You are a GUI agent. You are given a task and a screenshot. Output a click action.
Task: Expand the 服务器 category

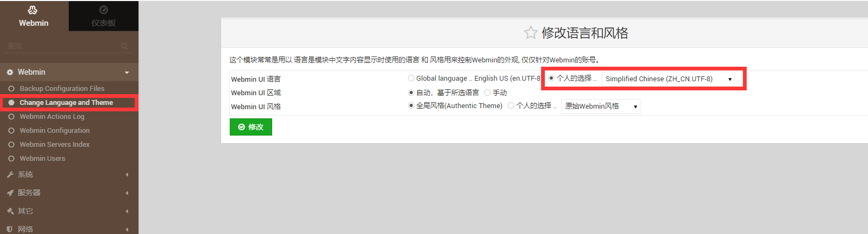pos(69,193)
